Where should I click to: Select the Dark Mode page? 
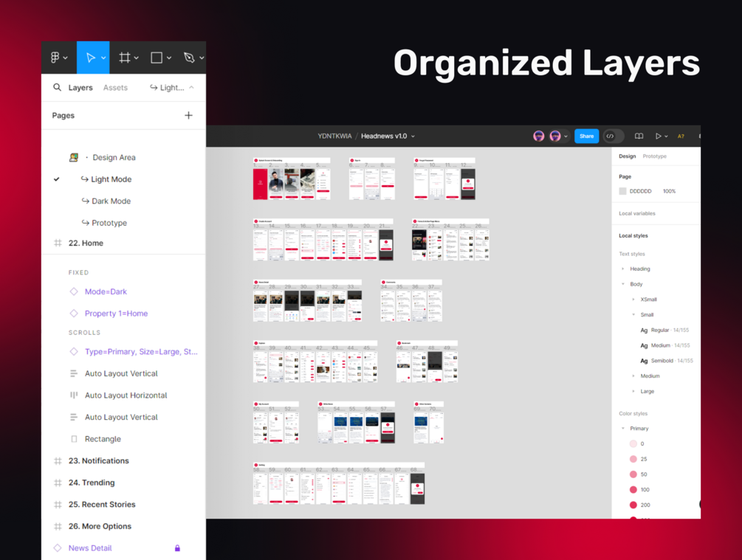pos(111,201)
